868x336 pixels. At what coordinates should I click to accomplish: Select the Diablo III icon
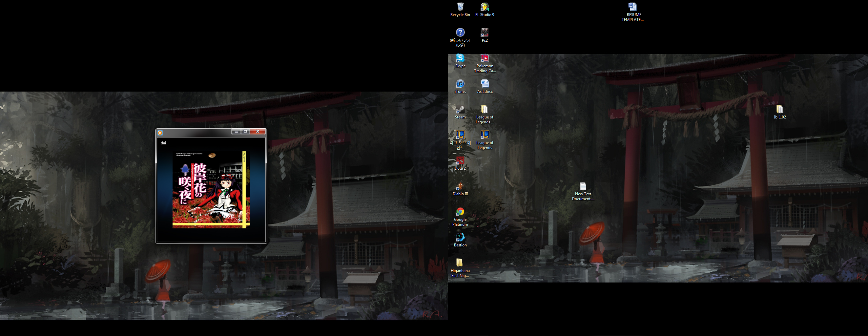(x=460, y=189)
